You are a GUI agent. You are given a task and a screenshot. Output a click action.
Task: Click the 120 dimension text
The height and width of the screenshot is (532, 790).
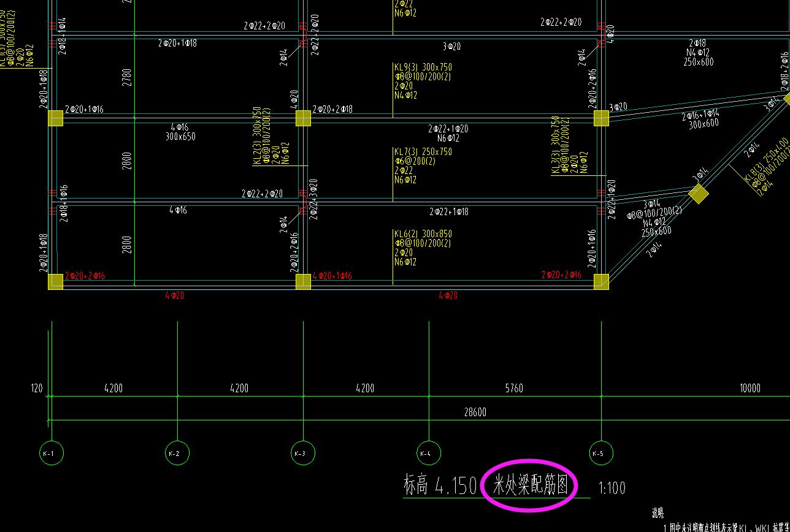click(x=37, y=388)
